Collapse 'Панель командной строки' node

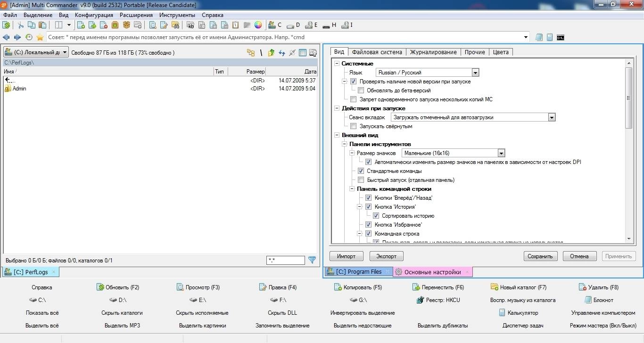pyautogui.click(x=352, y=189)
